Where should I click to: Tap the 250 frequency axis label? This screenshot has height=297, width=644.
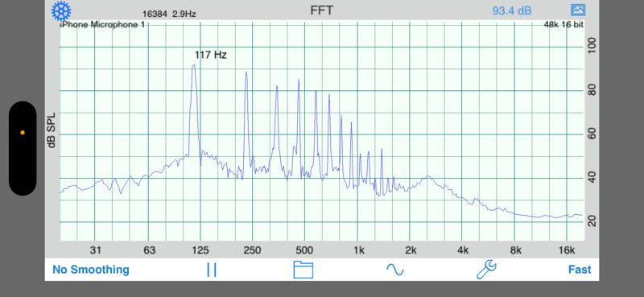click(x=252, y=250)
